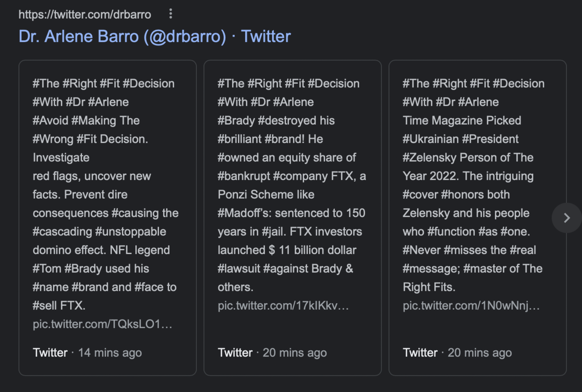
Task: Click the 'domino effect. NFL legend' line in the first tweet
Action: click(x=101, y=250)
